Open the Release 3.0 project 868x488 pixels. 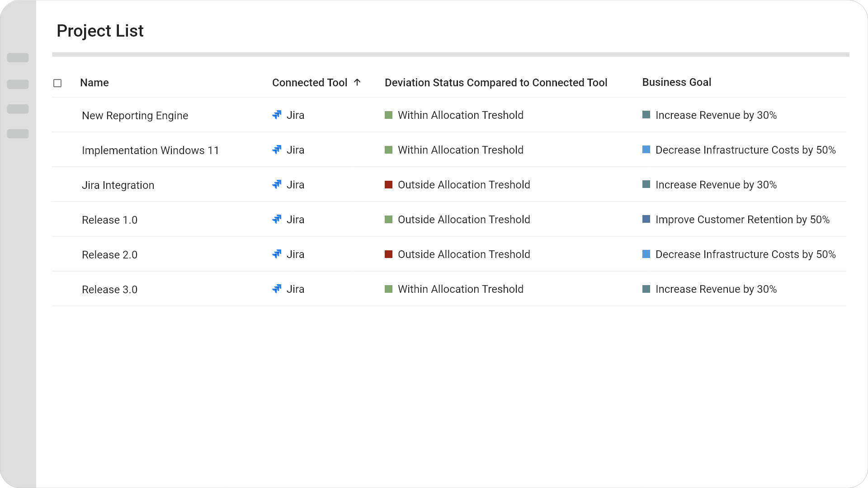pyautogui.click(x=110, y=290)
